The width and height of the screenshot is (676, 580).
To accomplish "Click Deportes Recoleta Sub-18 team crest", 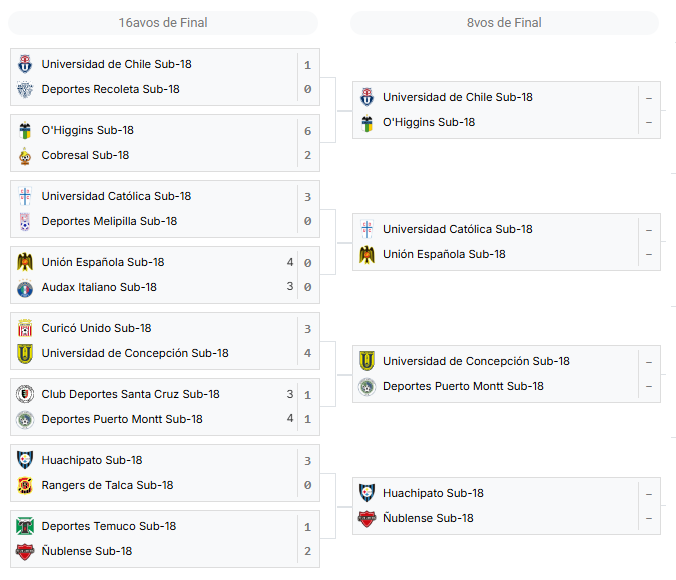I will click(25, 89).
